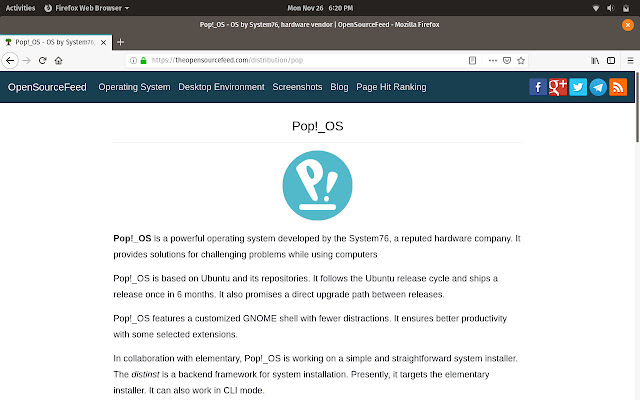The width and height of the screenshot is (640, 400).
Task: Open the Activities overview
Action: (20, 8)
